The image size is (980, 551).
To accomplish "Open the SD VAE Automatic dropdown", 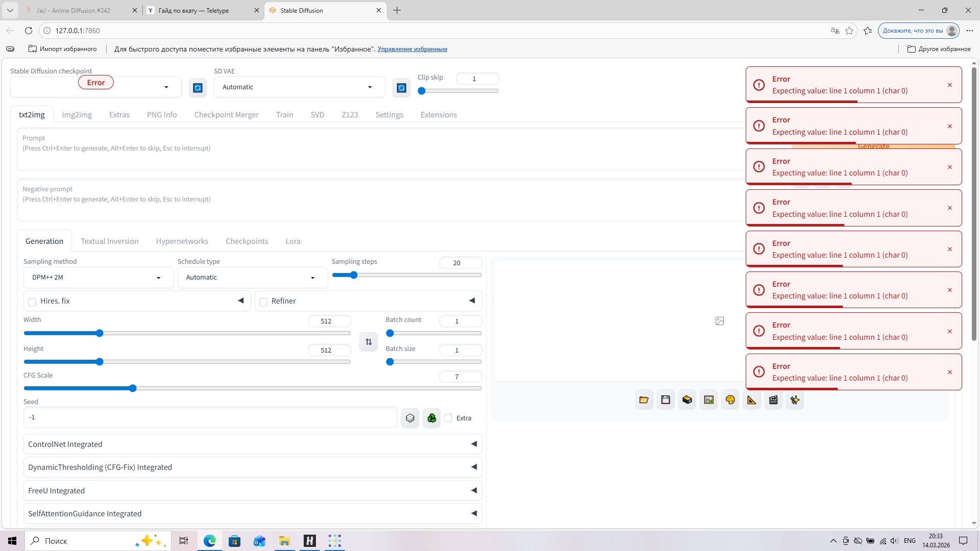I will click(299, 87).
